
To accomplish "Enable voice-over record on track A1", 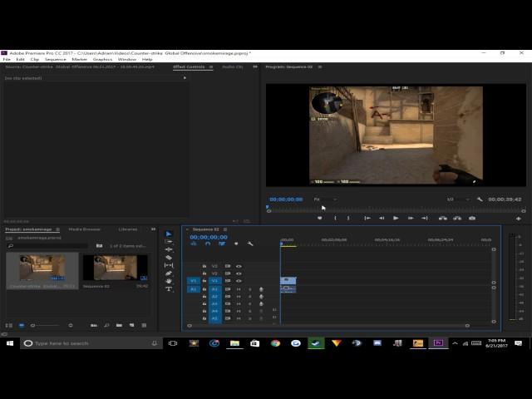I will tap(261, 289).
